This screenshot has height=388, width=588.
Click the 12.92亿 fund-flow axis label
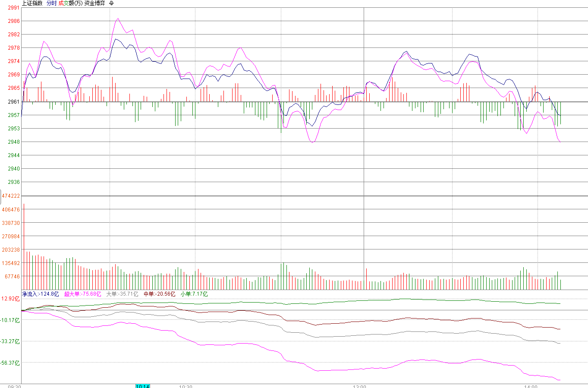coord(11,299)
